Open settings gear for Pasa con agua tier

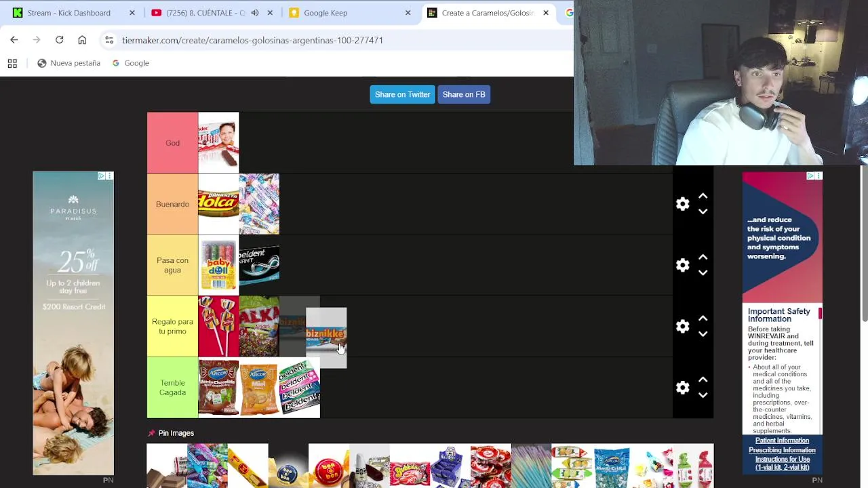pyautogui.click(x=682, y=265)
